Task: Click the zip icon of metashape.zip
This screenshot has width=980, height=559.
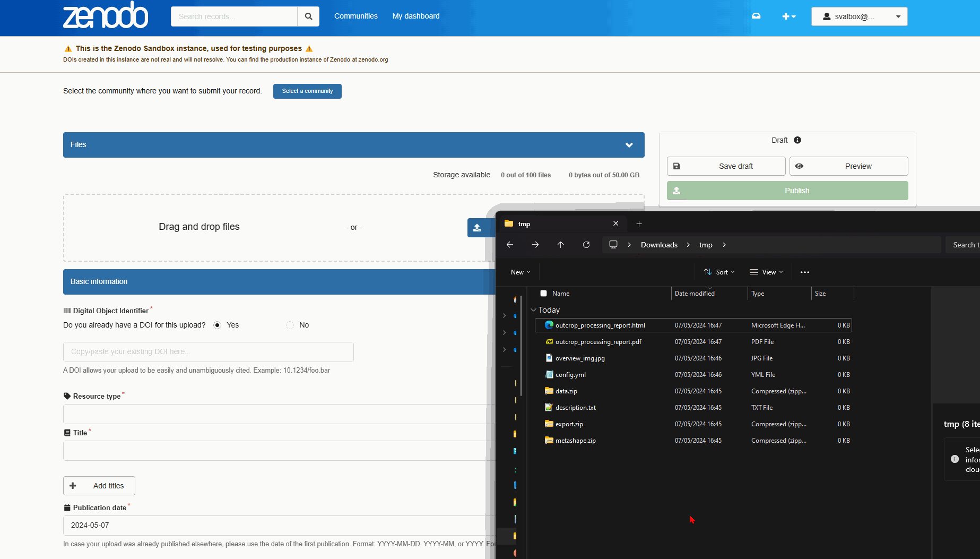Action: point(549,440)
